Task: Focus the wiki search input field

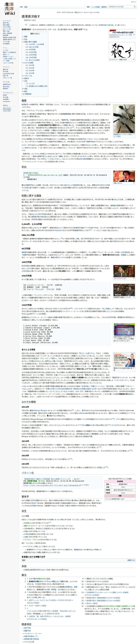Action: (121, 7)
